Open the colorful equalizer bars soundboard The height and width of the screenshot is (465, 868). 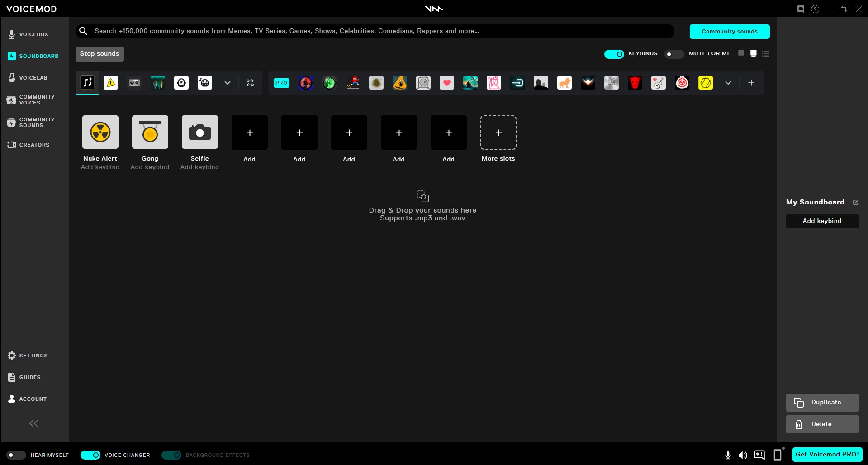(158, 82)
